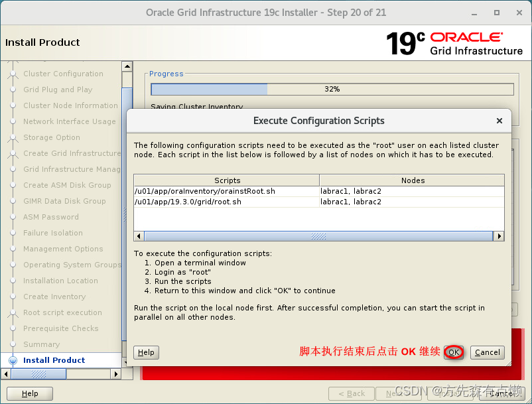532x404 pixels.
Task: Click the Nodes column header
Action: point(412,180)
